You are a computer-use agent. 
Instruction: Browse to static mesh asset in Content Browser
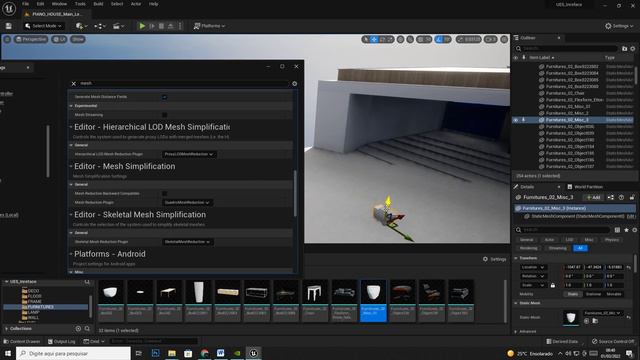595,321
